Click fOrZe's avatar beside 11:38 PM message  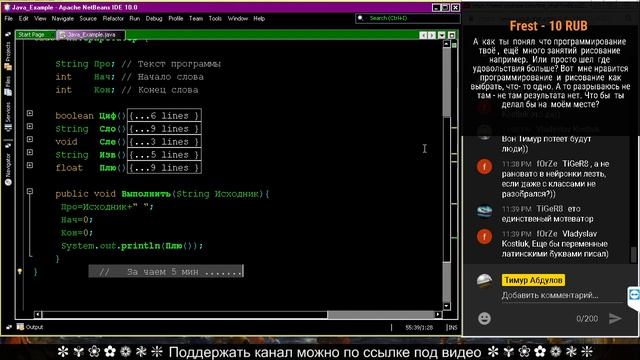coord(484,167)
